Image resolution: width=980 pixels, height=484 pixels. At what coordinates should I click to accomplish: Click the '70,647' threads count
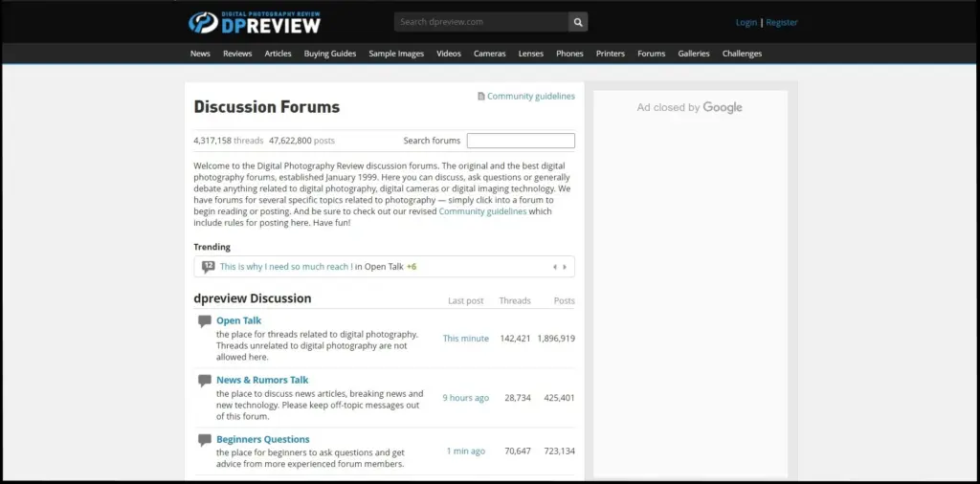pyautogui.click(x=518, y=451)
